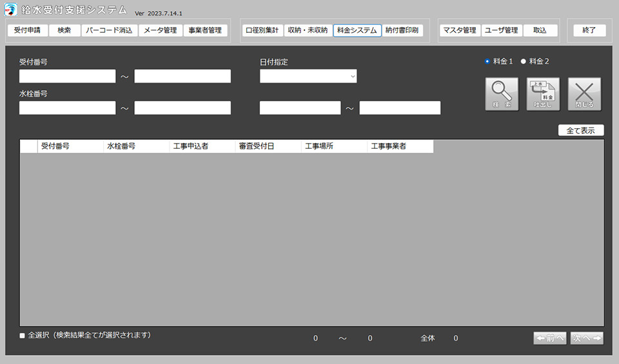Switch to the 受付申請 menu
Image resolution: width=619 pixels, height=364 pixels.
click(x=27, y=30)
